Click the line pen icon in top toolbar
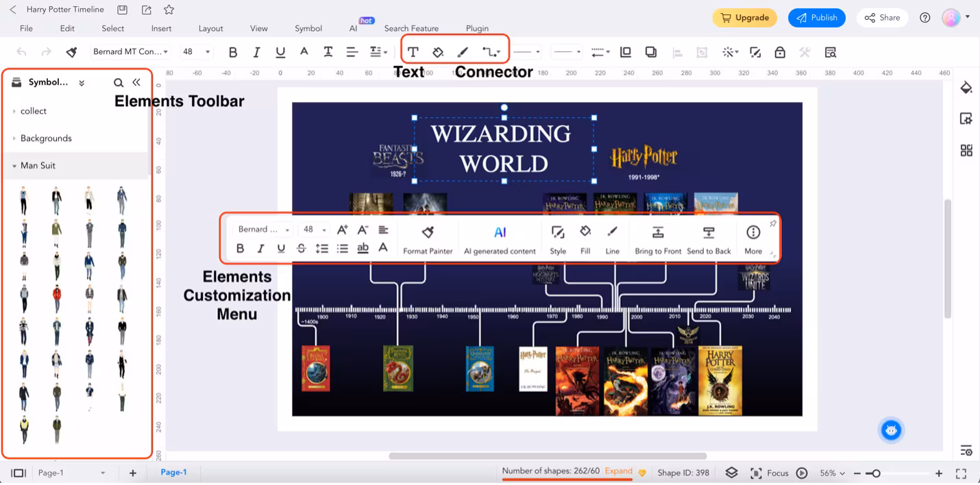This screenshot has width=980, height=485. 463,52
